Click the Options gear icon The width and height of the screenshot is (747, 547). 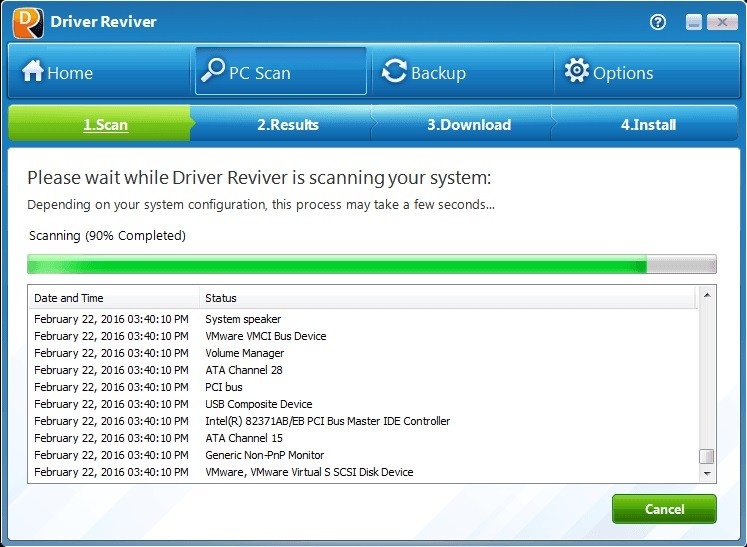click(x=576, y=71)
